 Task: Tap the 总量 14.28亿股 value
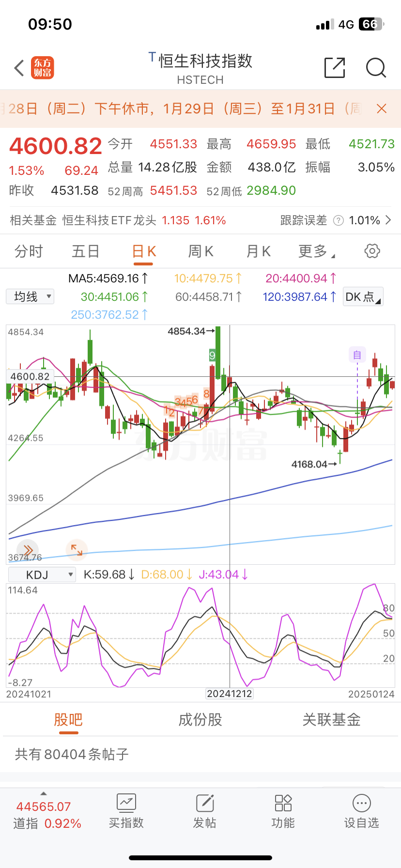coord(168,168)
